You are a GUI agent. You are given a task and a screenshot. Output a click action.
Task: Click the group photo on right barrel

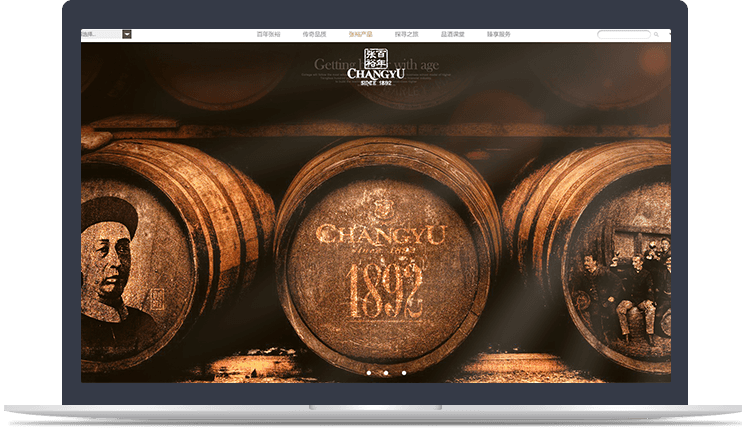click(623, 290)
